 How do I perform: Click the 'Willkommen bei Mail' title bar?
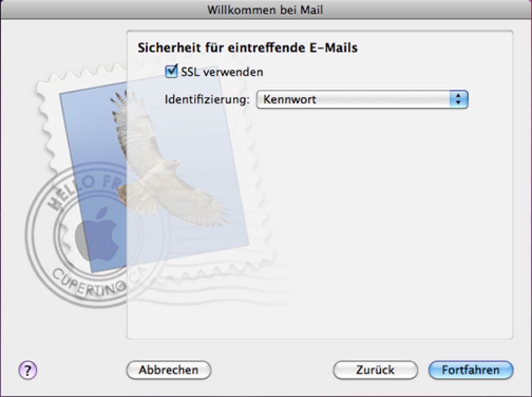point(266,9)
